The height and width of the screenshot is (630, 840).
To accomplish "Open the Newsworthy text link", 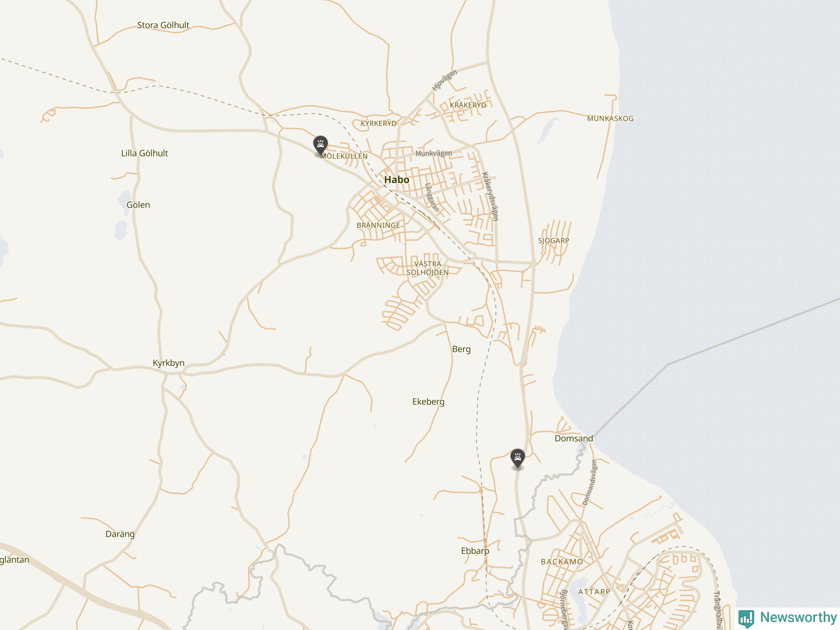I will tap(798, 617).
